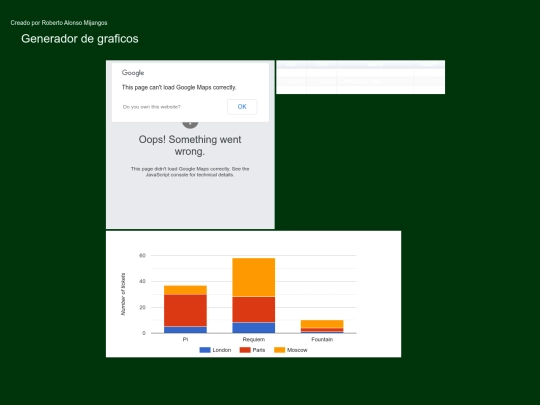Open the 'Do you own this website?' link
540x405 pixels.
pyautogui.click(x=152, y=107)
